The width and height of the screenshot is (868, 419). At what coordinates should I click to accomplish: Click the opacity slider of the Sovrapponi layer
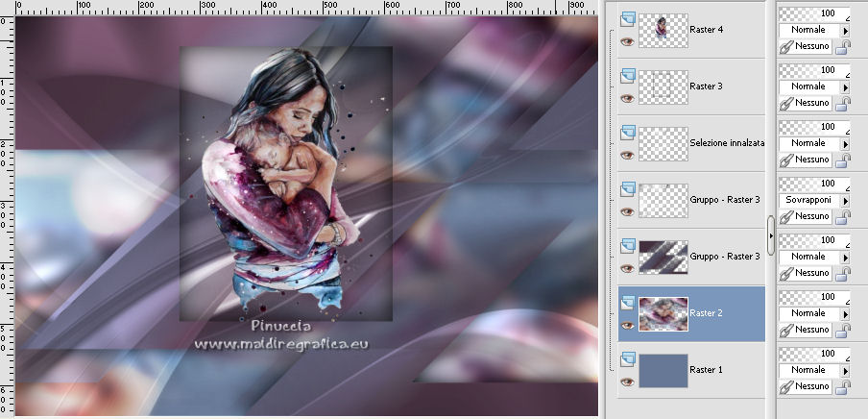coord(814,183)
